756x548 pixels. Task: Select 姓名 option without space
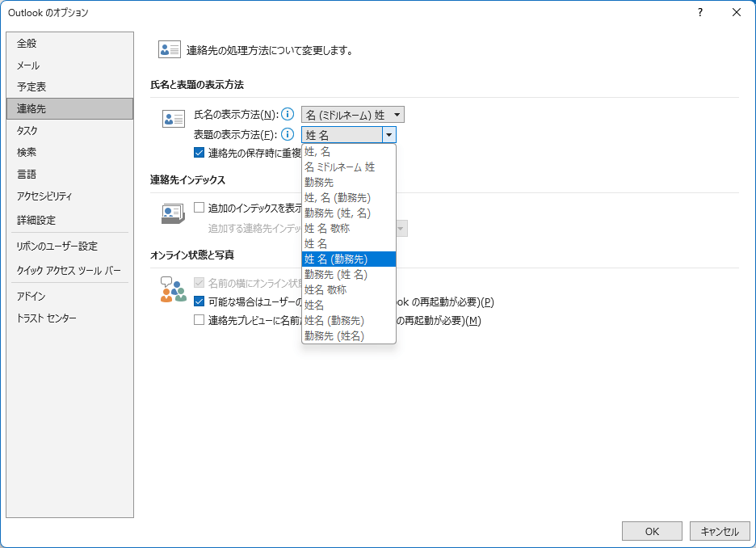[x=349, y=306]
